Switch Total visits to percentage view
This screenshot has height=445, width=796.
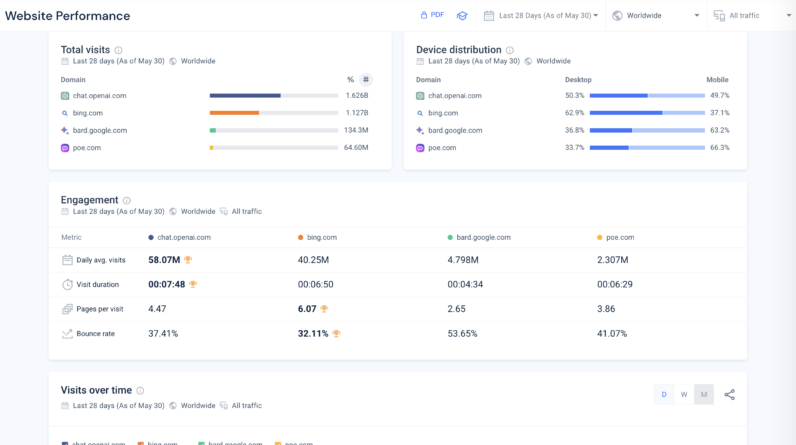pos(350,80)
